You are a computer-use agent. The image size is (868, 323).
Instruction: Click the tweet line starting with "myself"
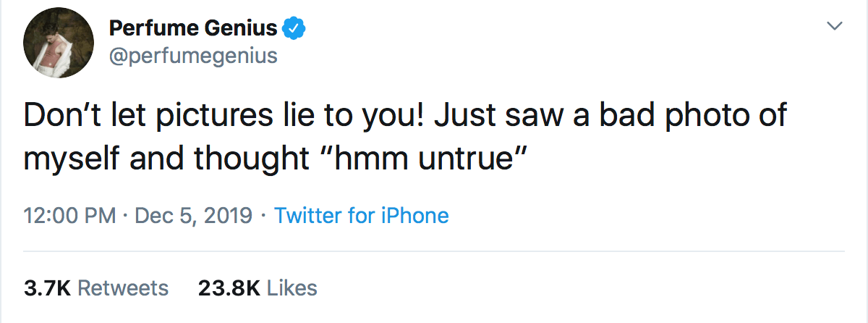pos(271,157)
